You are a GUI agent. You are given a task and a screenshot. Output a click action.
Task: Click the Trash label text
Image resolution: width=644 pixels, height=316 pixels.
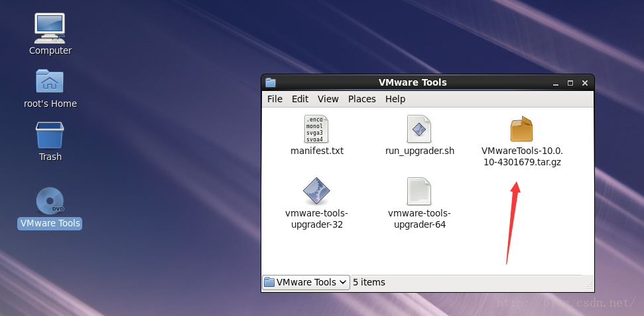(50, 157)
